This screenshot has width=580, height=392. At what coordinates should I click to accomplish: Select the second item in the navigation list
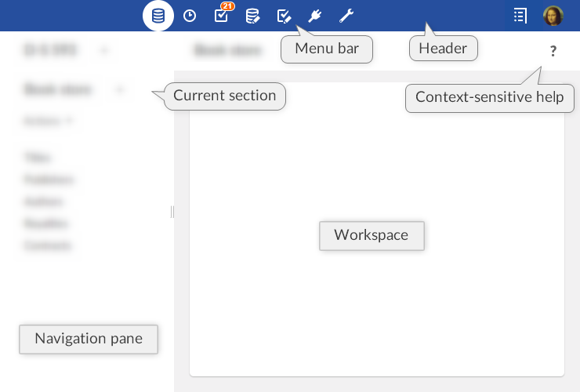pos(49,180)
